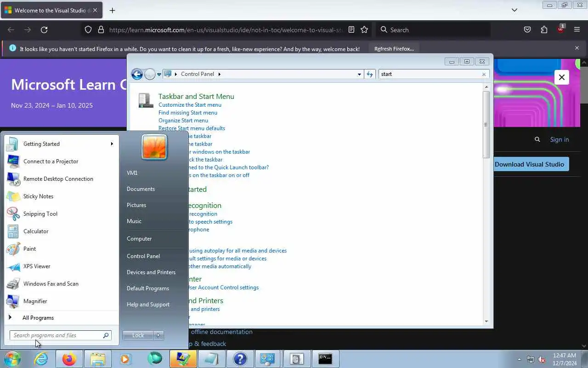The height and width of the screenshot is (368, 588).
Task: Expand Getting Started submenu arrow
Action: point(112,144)
